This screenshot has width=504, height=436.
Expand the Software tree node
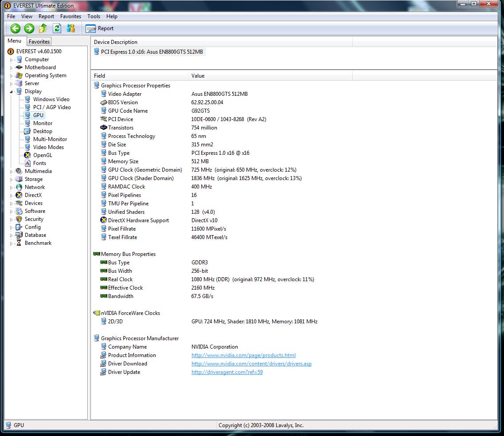(x=11, y=212)
